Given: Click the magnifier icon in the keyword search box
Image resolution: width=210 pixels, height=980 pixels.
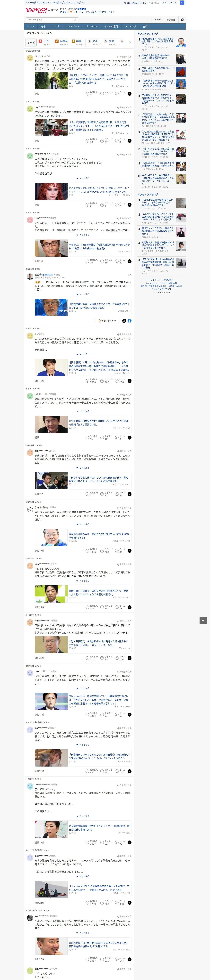Looking at the screenshot, I should 75,20.
